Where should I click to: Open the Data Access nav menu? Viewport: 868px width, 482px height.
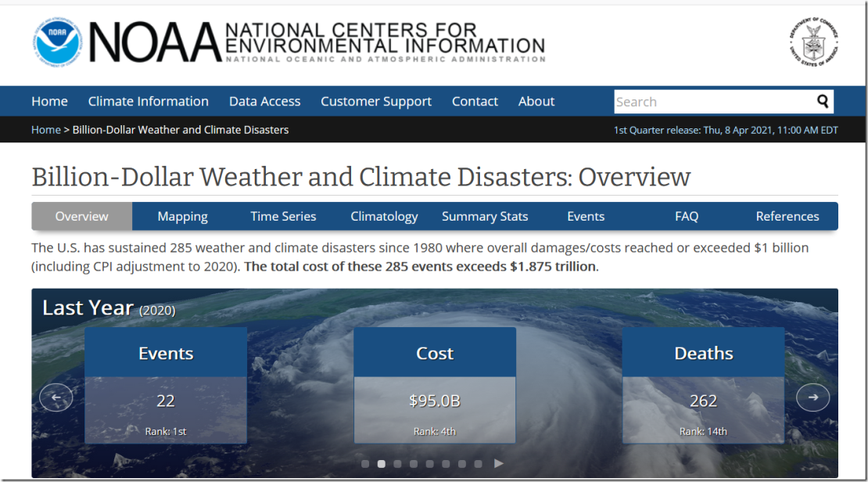(x=264, y=102)
